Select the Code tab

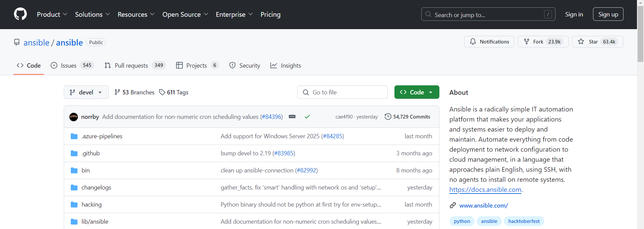[x=29, y=65]
